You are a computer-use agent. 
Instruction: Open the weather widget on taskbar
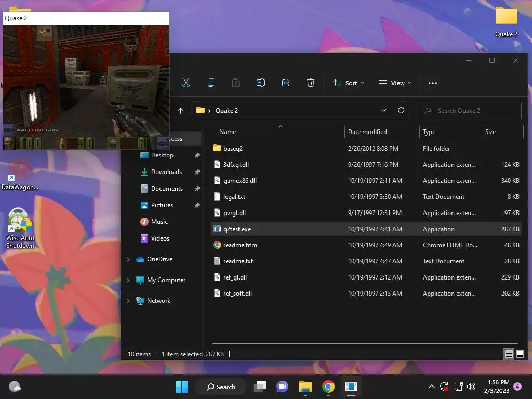[15, 387]
